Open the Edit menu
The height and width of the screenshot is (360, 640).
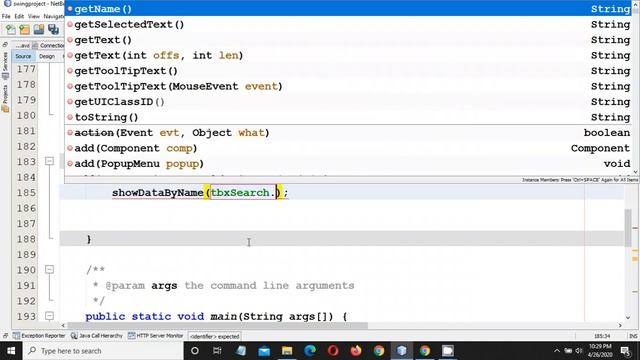point(19,16)
